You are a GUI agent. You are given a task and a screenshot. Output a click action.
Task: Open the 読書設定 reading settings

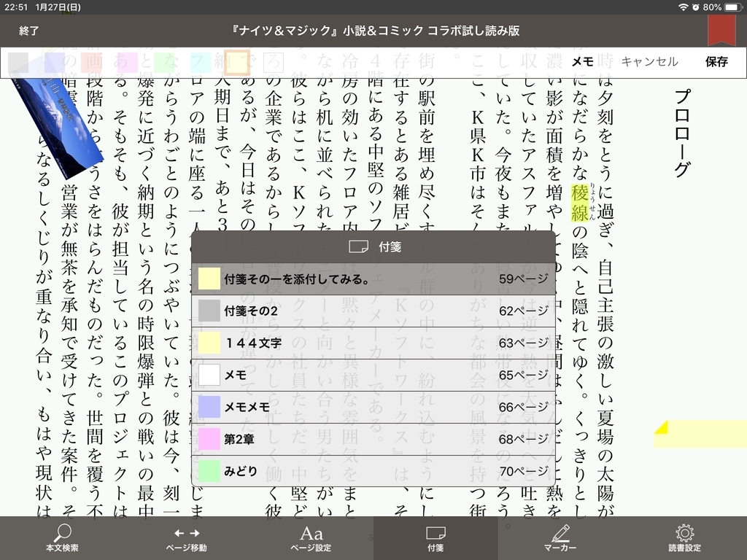tap(684, 537)
